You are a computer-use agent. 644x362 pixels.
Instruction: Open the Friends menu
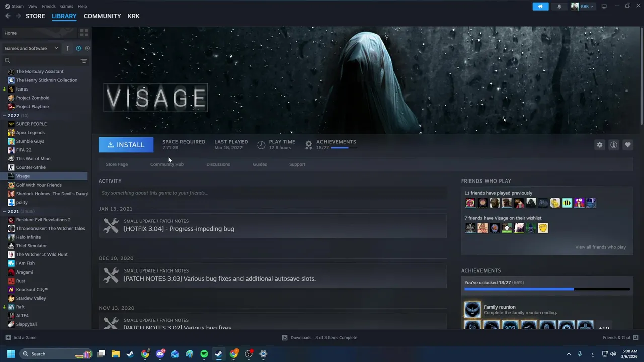point(49,6)
